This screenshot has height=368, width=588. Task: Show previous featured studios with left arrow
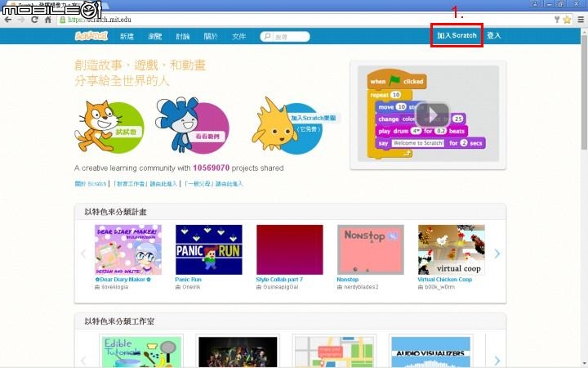83,361
